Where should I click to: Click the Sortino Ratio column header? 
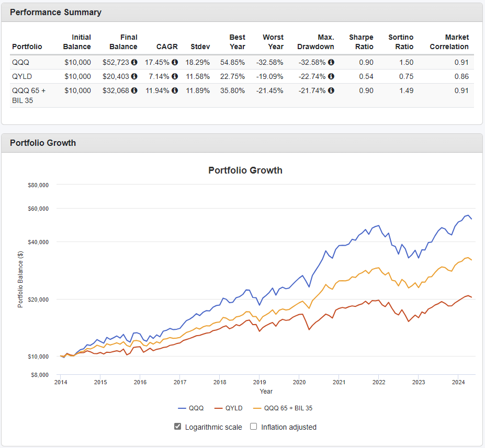click(x=401, y=42)
